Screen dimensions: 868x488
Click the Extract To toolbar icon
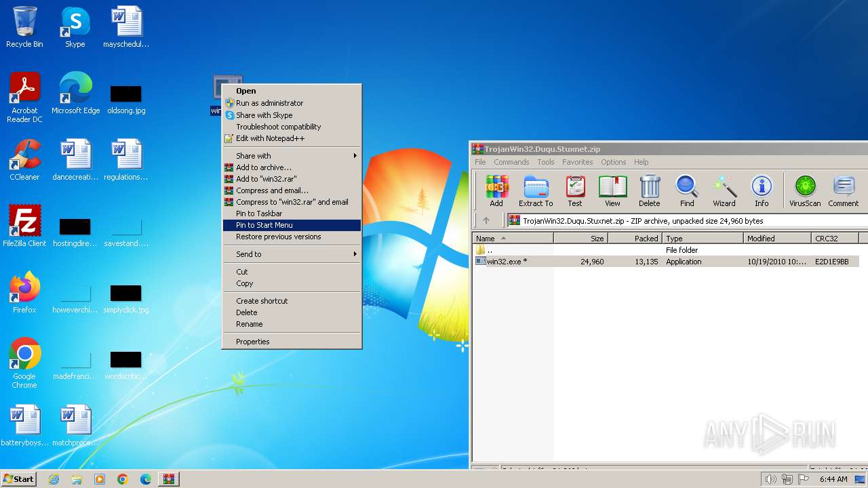[x=536, y=190]
